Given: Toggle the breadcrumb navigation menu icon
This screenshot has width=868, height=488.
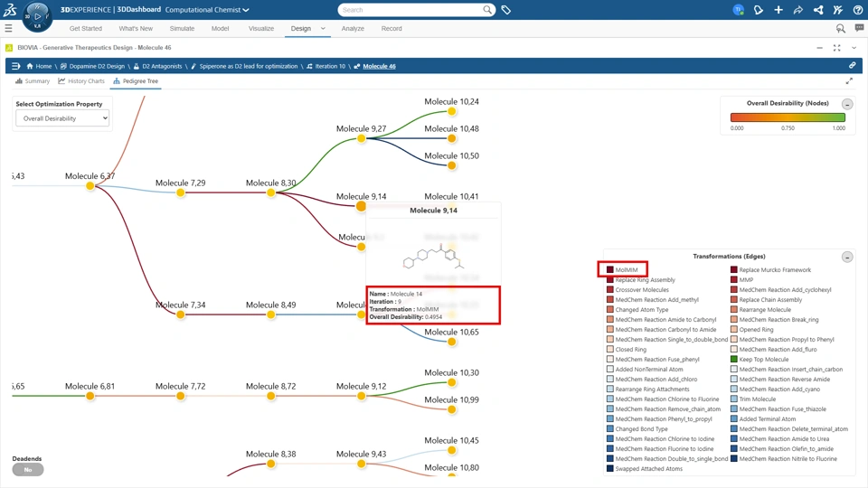Looking at the screenshot, I should click(x=15, y=66).
